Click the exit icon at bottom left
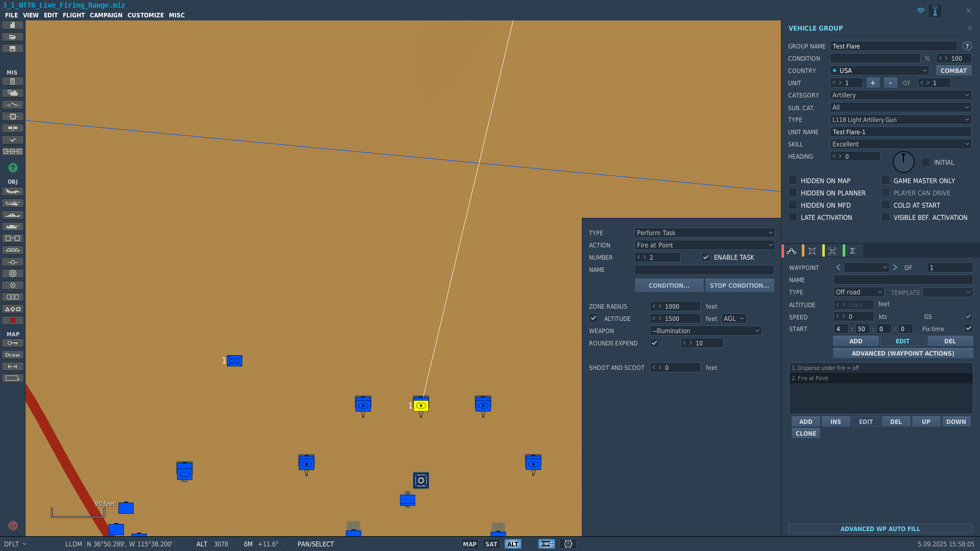This screenshot has width=980, height=551. coord(13,525)
